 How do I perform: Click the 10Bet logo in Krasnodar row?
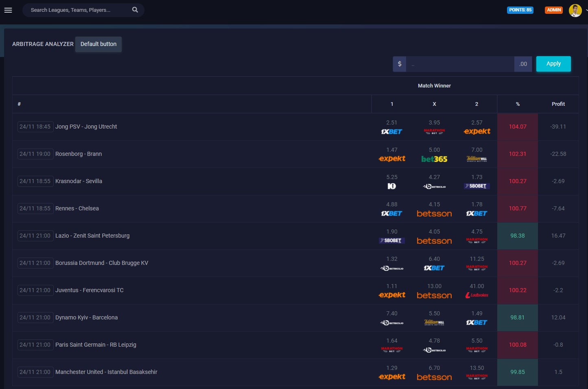[391, 186]
